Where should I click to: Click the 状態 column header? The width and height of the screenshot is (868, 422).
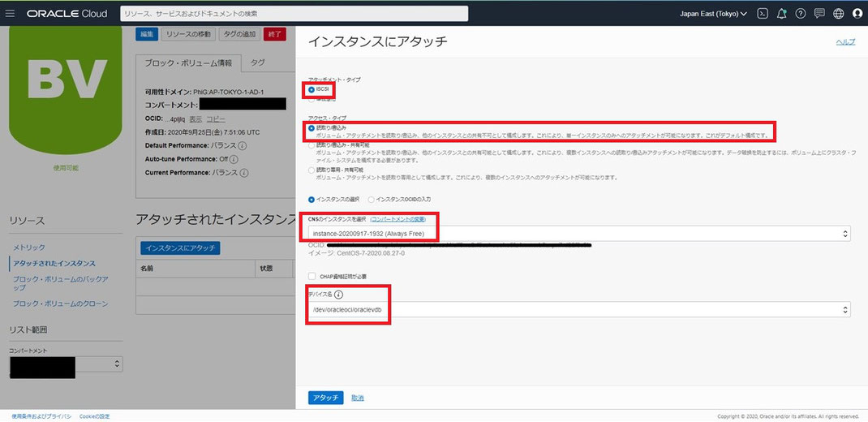pos(266,269)
